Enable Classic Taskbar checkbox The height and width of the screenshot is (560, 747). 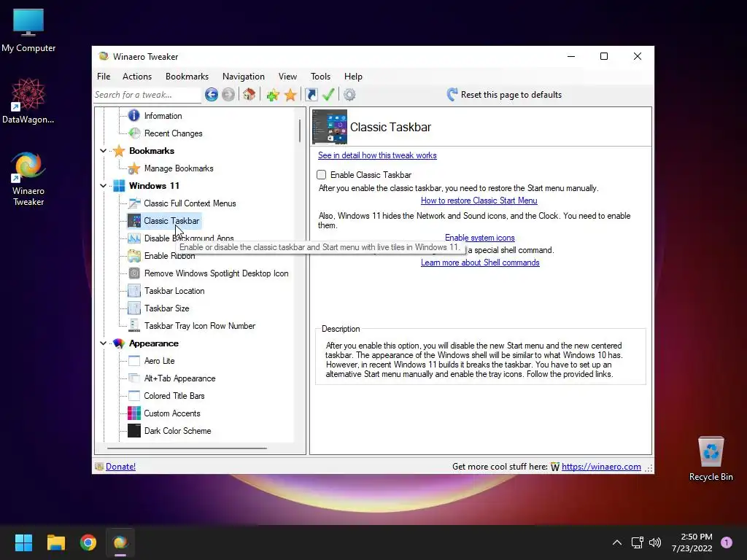[x=322, y=175]
